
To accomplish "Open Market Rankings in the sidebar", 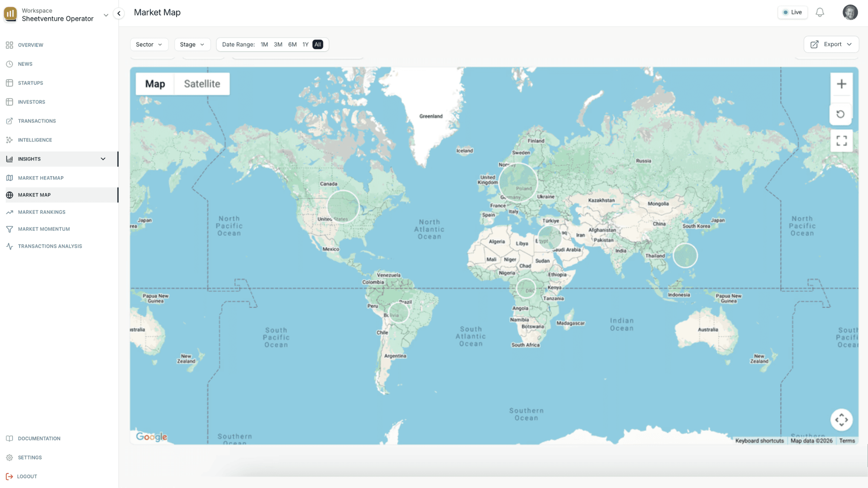I will click(41, 212).
